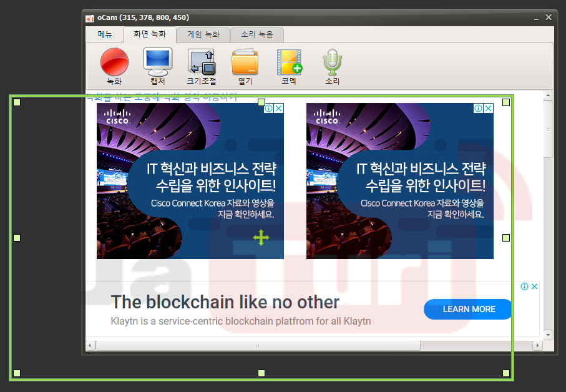The width and height of the screenshot is (566, 392).
Task: Click the LEARN MORE button
Action: [x=469, y=310]
